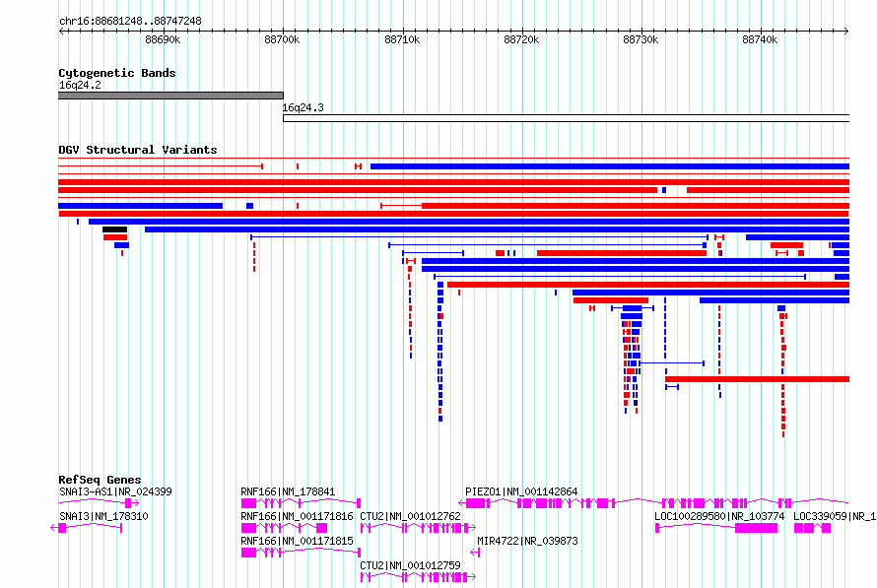Open the PIEZO1|NM_001142864 gene label

coord(521,491)
